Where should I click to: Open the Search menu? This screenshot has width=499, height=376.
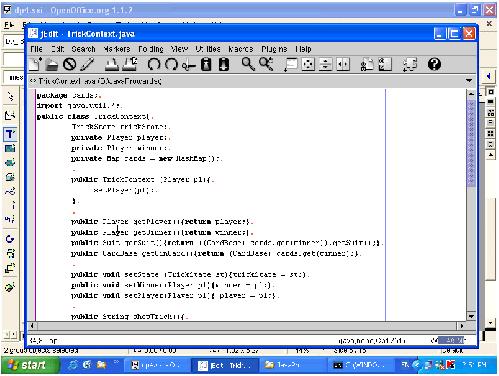point(83,49)
